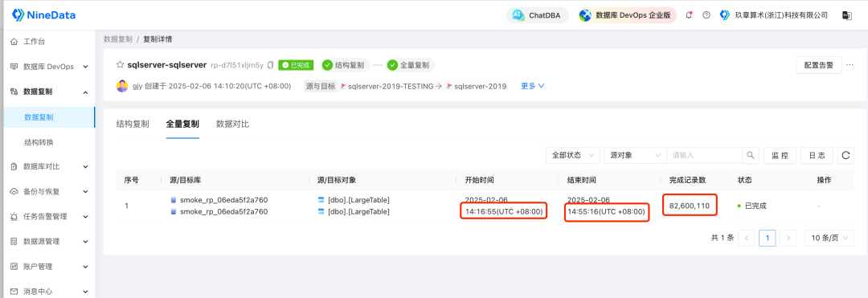The image size is (868, 298).
Task: Click the 配置告警 button
Action: (819, 65)
